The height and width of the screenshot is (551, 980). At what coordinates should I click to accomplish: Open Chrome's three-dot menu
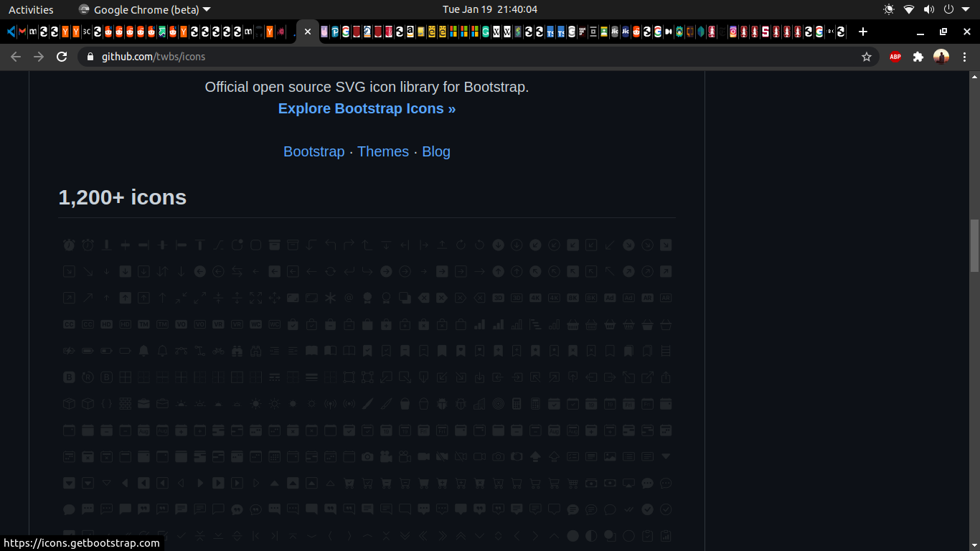pos(964,57)
